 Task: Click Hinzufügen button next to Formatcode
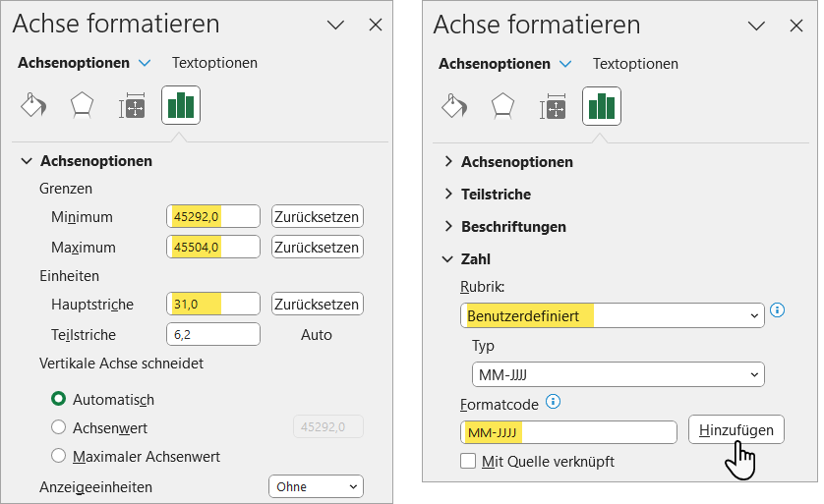pyautogui.click(x=736, y=429)
